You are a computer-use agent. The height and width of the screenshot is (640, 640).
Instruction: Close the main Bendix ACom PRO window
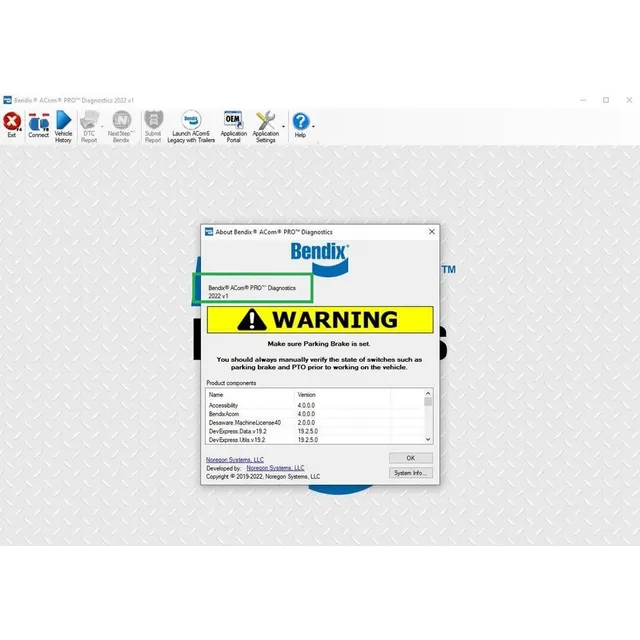[629, 100]
